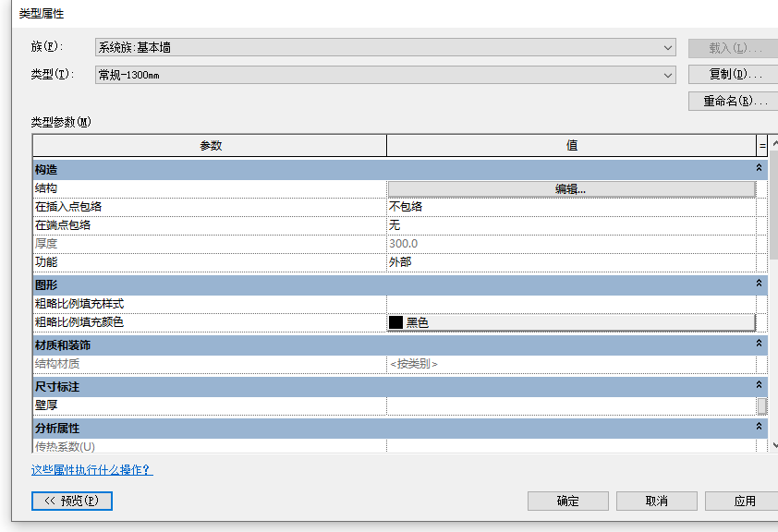Confirm with the 确定 button
Image resolution: width=778 pixels, height=532 pixels.
(x=567, y=501)
